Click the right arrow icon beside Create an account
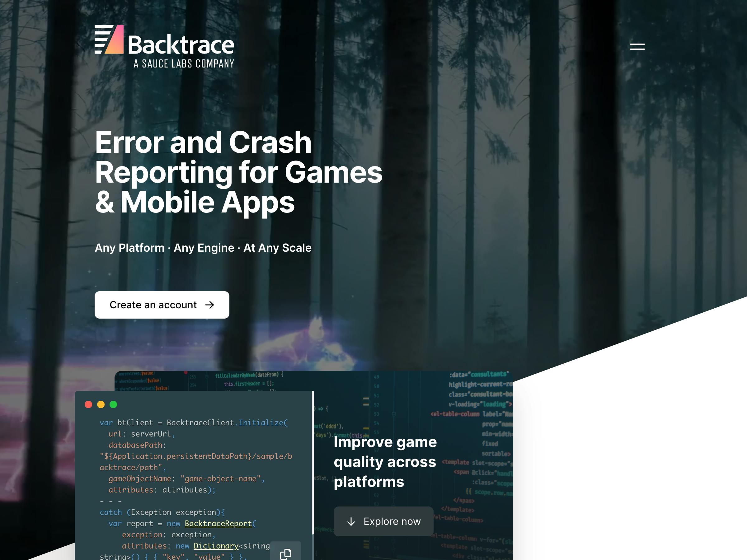 click(x=210, y=305)
